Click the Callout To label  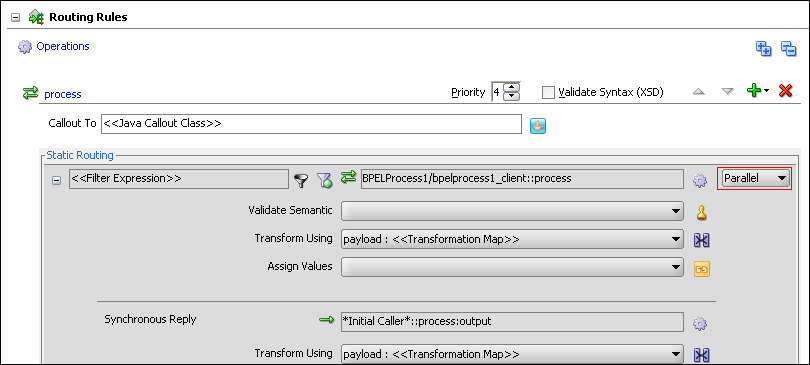[72, 123]
